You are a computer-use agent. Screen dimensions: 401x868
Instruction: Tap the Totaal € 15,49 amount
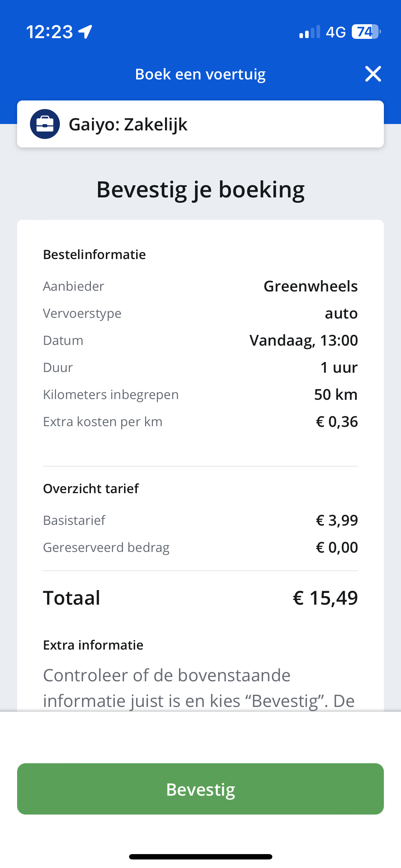point(325,598)
